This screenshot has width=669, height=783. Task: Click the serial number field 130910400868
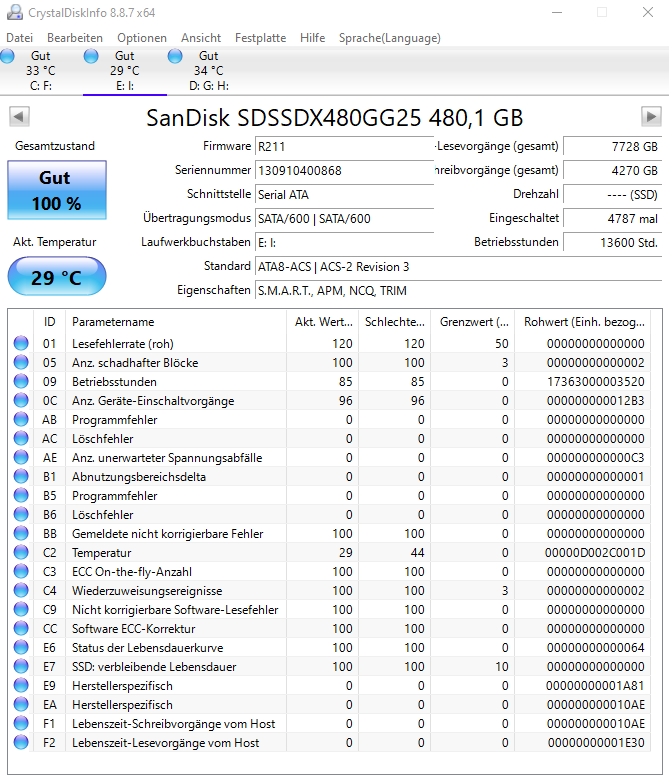pos(344,170)
